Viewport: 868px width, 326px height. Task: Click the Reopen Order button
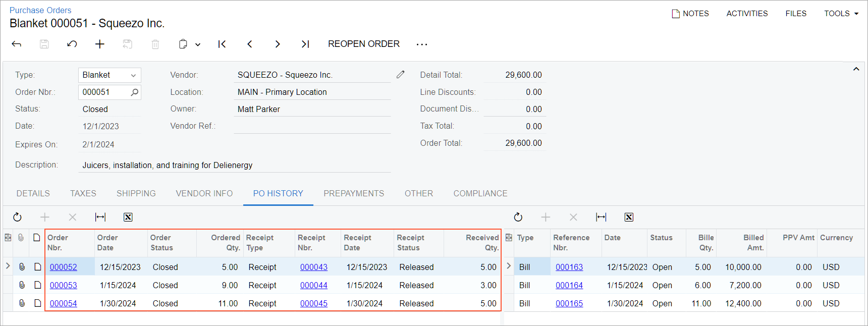(x=363, y=44)
